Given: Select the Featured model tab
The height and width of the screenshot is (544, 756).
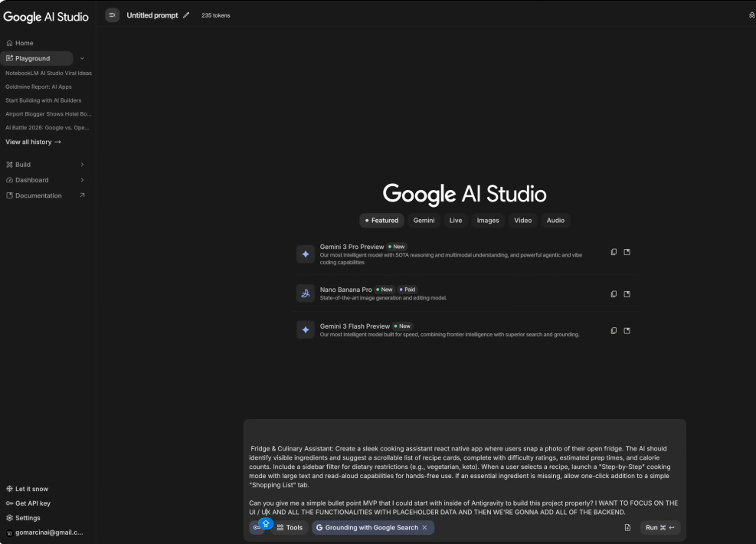Looking at the screenshot, I should 381,221.
